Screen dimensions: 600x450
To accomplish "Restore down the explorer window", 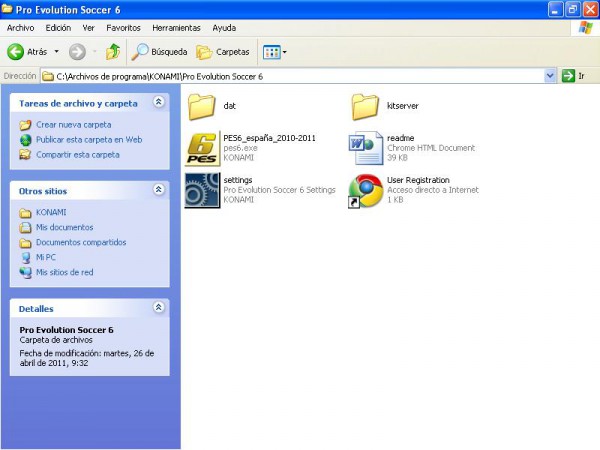I will [x=573, y=10].
